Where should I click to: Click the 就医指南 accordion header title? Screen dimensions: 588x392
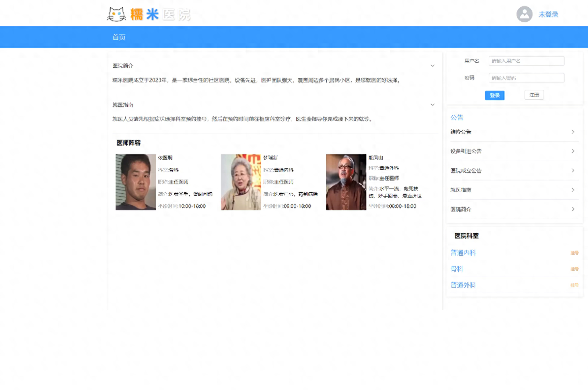point(123,105)
